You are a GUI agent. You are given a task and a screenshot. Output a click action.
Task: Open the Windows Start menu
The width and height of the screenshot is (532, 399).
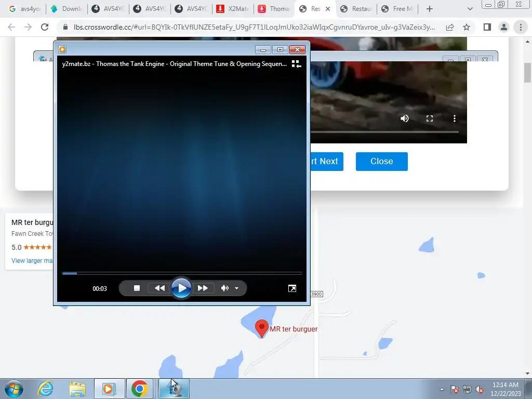tap(14, 389)
